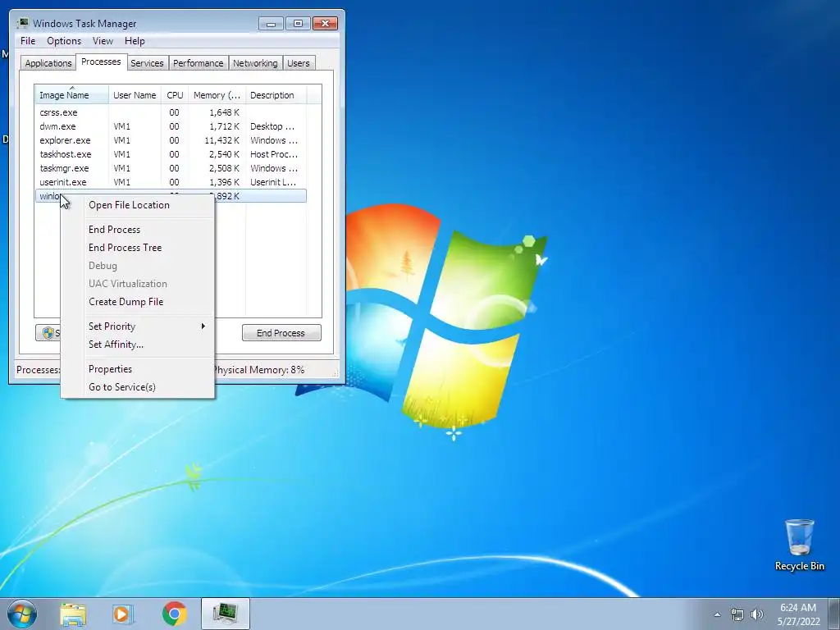Sort by the User Name column header

pos(135,95)
